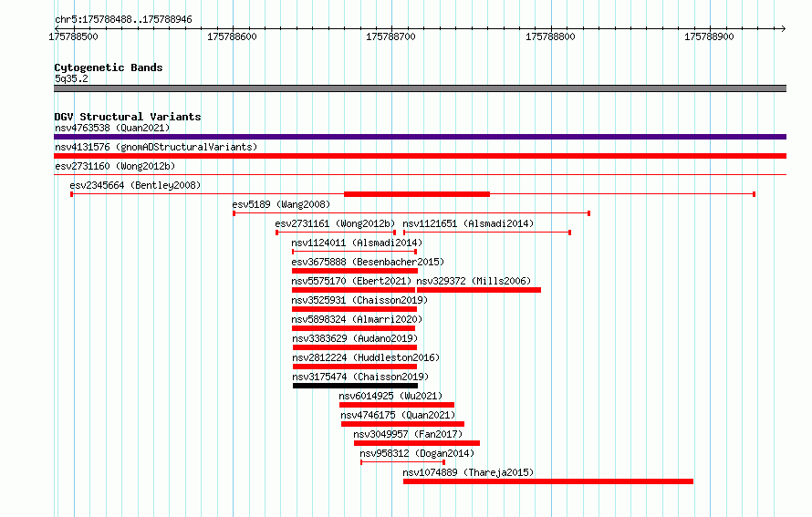Click nsv1124011 (Alsmadi2014) variant label
The width and height of the screenshot is (812, 517).
click(357, 243)
